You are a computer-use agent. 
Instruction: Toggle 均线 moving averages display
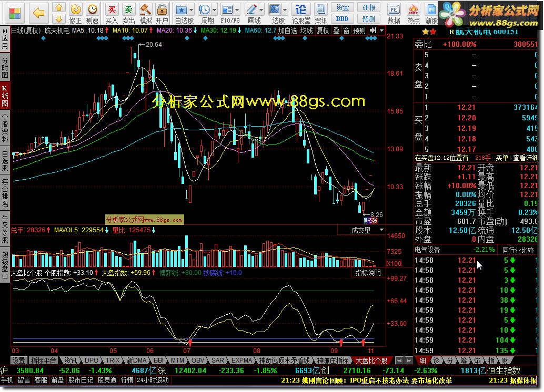(306, 30)
